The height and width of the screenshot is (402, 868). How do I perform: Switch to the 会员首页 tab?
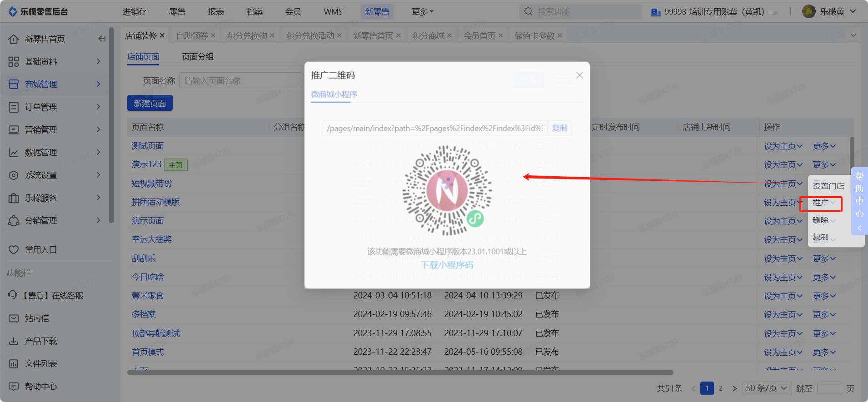point(479,35)
